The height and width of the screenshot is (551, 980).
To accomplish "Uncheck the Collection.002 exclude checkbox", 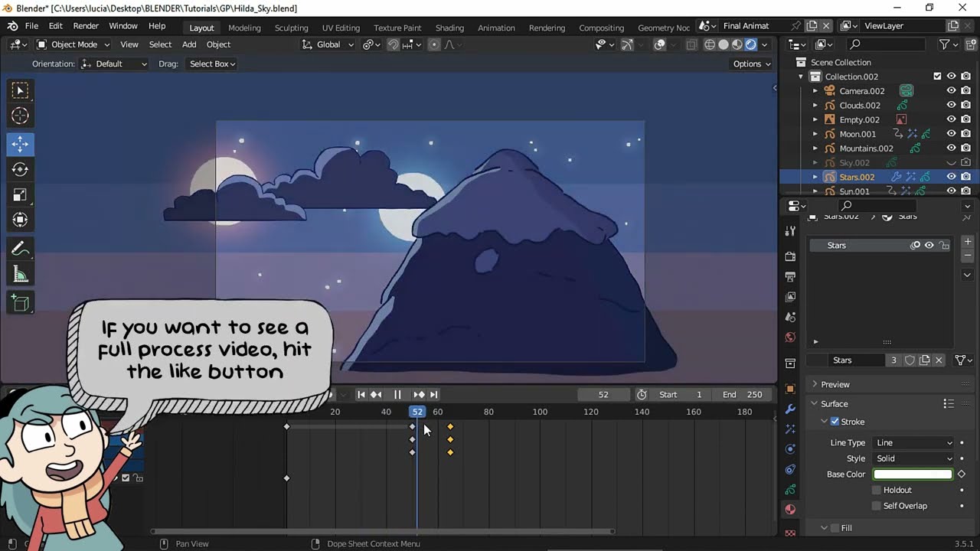I will (937, 77).
